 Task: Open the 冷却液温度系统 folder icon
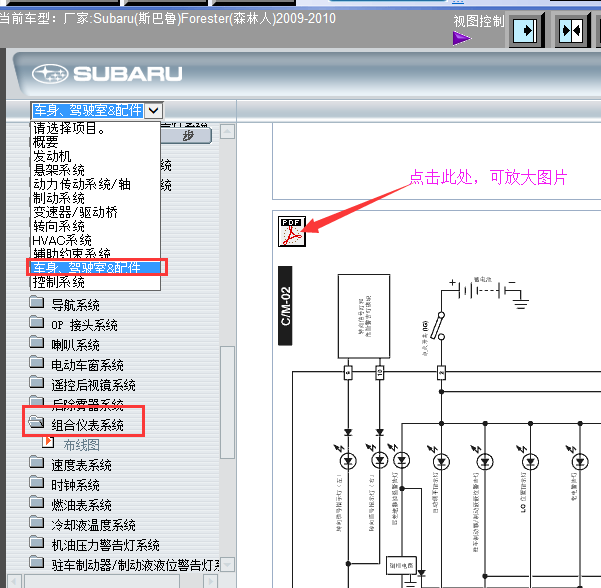coord(37,522)
